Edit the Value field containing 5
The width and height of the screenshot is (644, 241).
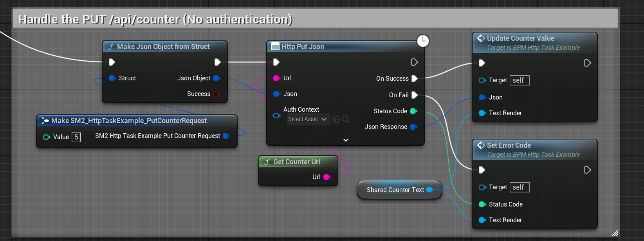point(76,137)
